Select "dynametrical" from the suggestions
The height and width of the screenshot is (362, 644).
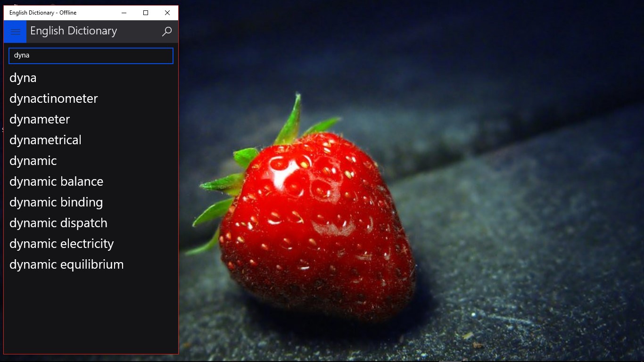(45, 140)
